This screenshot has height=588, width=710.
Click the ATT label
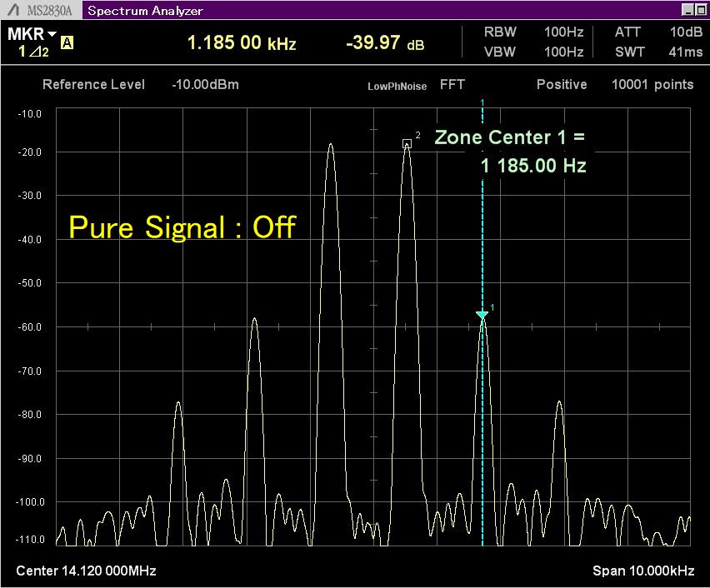627,32
